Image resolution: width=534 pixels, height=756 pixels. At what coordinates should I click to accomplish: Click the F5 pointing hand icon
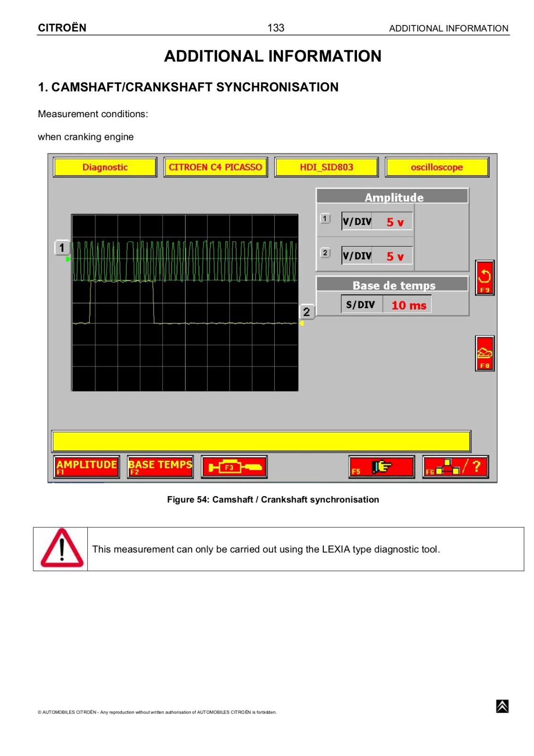tap(381, 467)
